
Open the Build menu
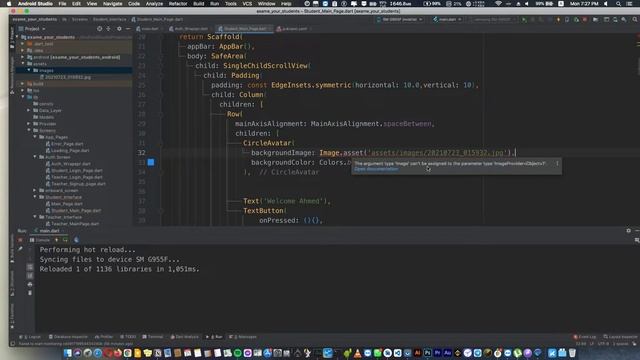click(x=199, y=4)
